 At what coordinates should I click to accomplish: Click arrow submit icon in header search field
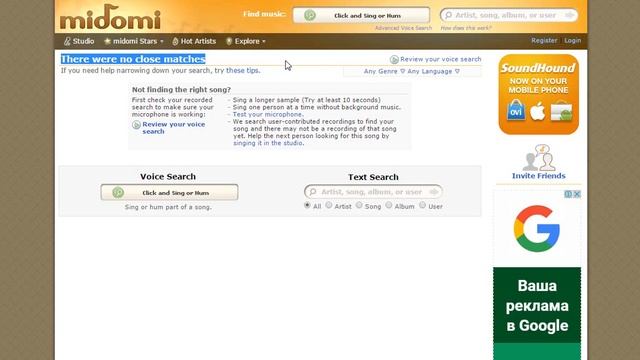tap(570, 16)
